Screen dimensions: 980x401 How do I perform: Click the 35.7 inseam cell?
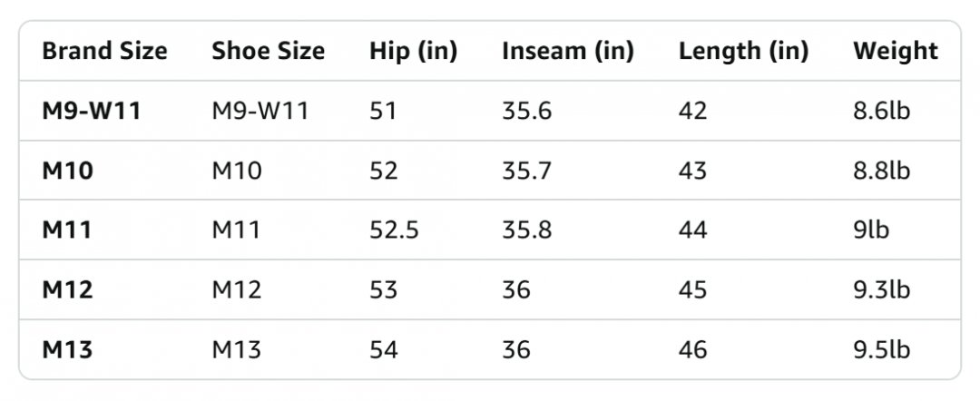coord(527,171)
